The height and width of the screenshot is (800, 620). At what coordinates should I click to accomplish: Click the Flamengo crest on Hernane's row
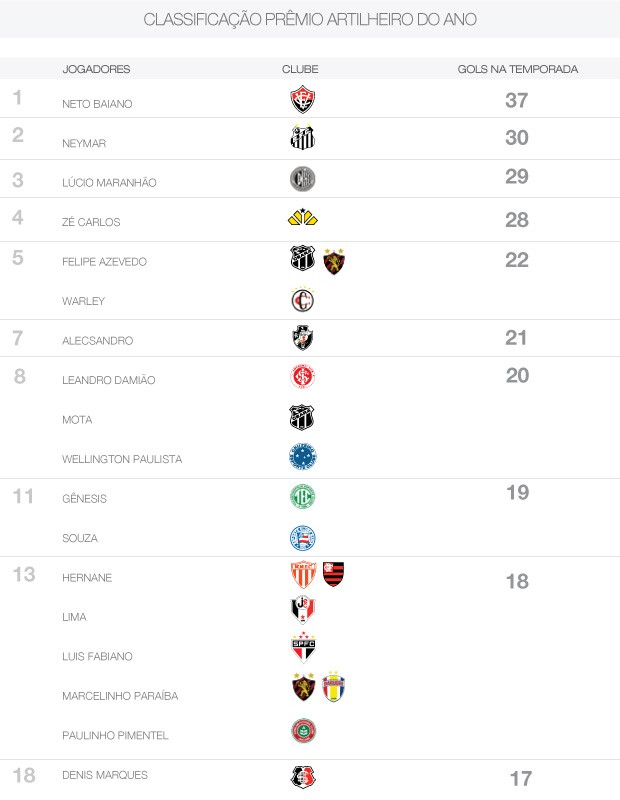[333, 574]
